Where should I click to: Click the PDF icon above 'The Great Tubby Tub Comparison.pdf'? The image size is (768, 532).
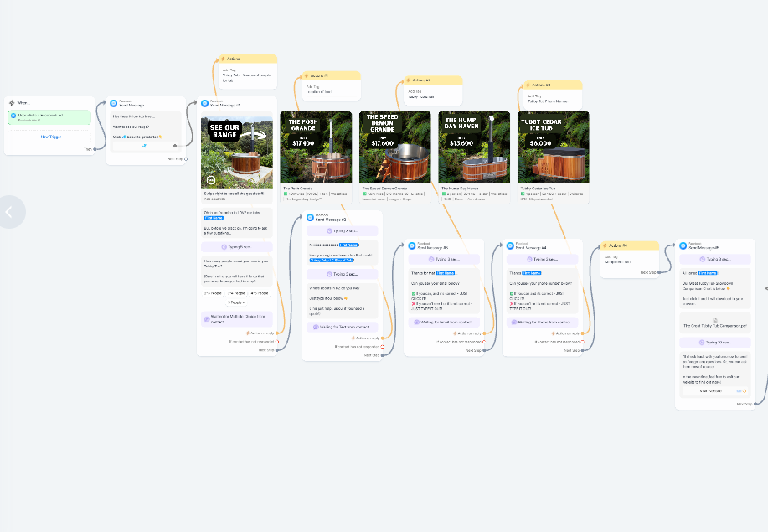pyautogui.click(x=715, y=319)
